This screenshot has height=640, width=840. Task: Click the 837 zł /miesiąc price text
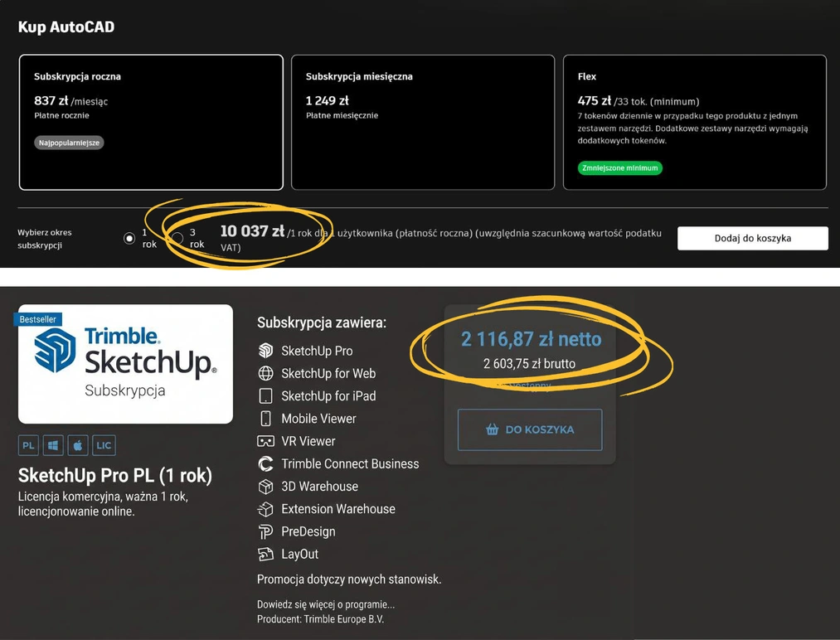70,100
